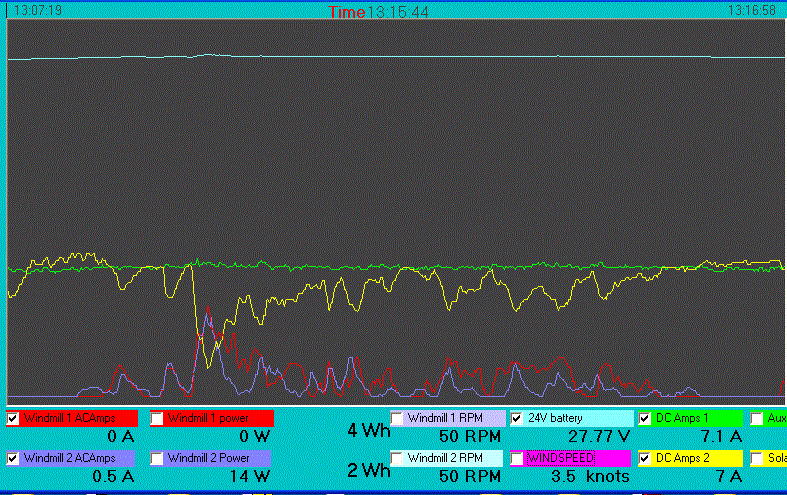
Task: Check the Windmill 2 Power checkbox
Action: (157, 458)
